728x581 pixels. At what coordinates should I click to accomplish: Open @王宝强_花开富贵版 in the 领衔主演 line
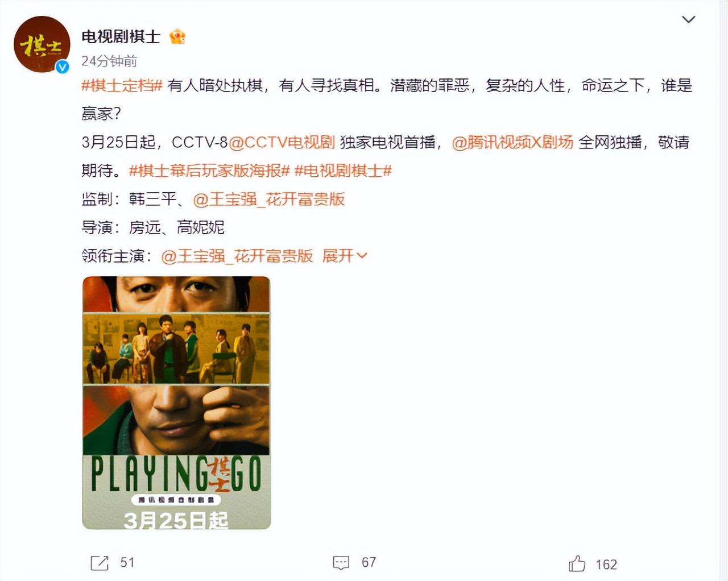click(x=237, y=256)
